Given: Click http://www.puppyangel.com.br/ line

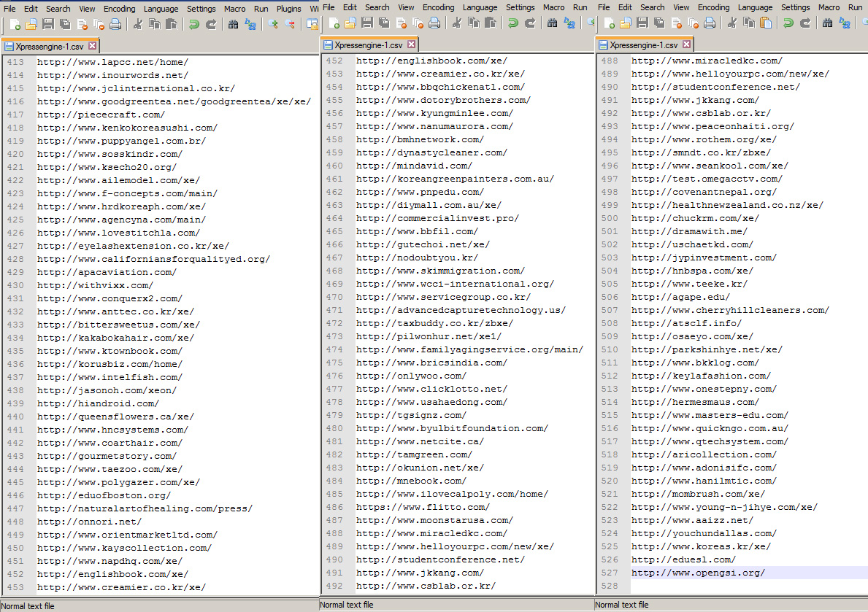Looking at the screenshot, I should coord(121,141).
